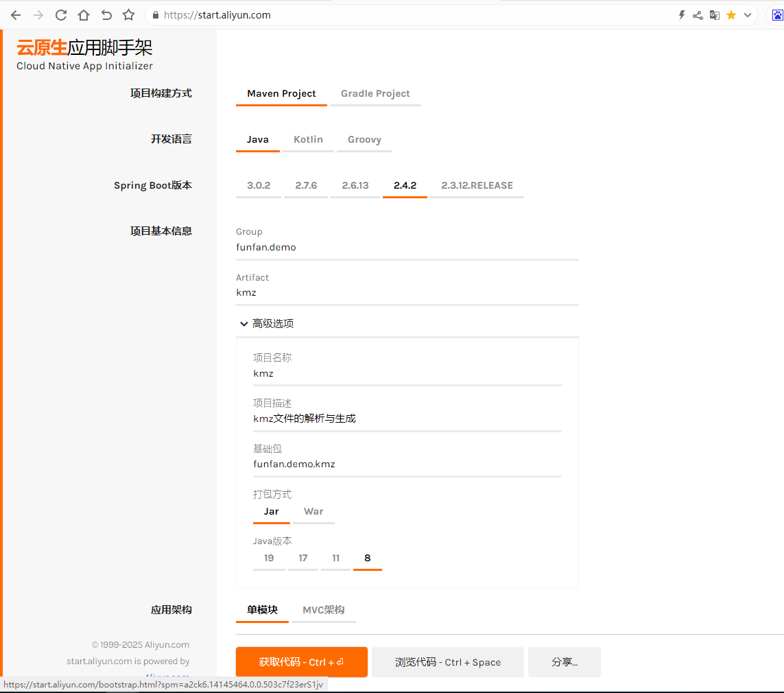The width and height of the screenshot is (784, 693).
Task: Click the 获取代码 button
Action: (301, 661)
